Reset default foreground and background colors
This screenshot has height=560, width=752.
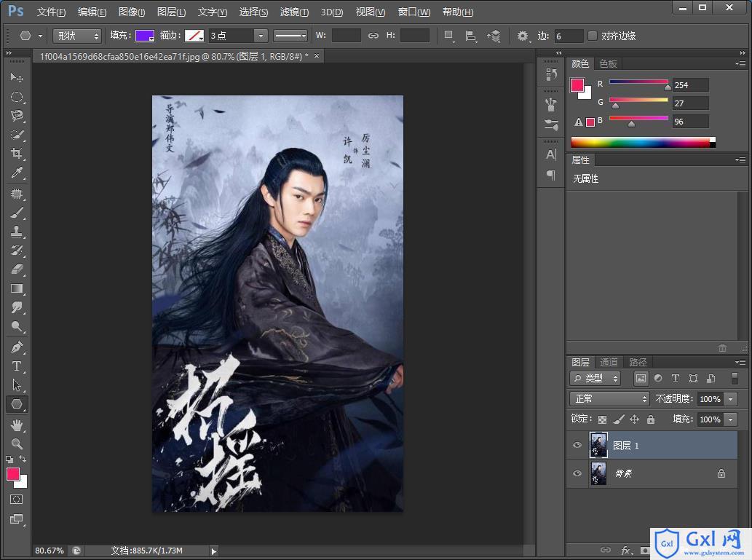9,459
